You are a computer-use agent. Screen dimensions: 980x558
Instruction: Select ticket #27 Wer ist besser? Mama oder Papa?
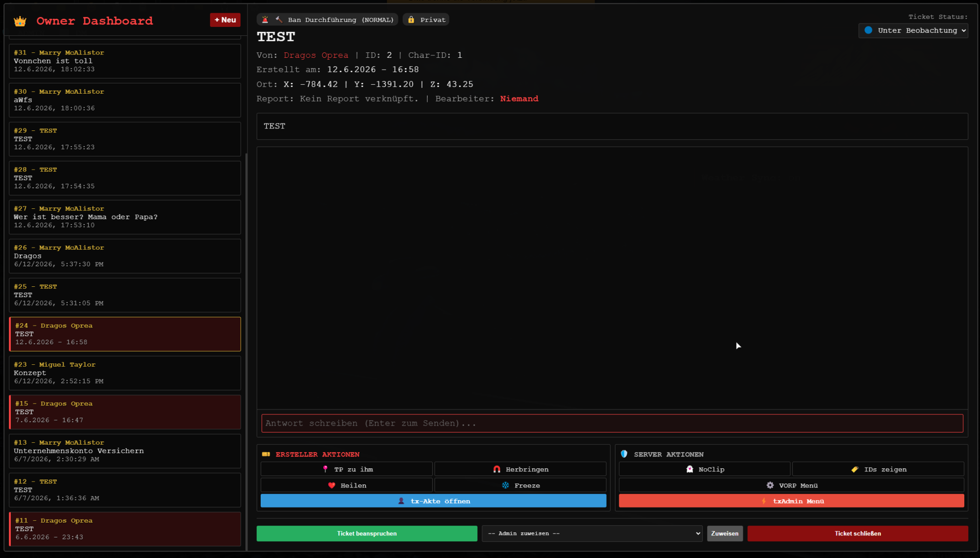click(125, 217)
